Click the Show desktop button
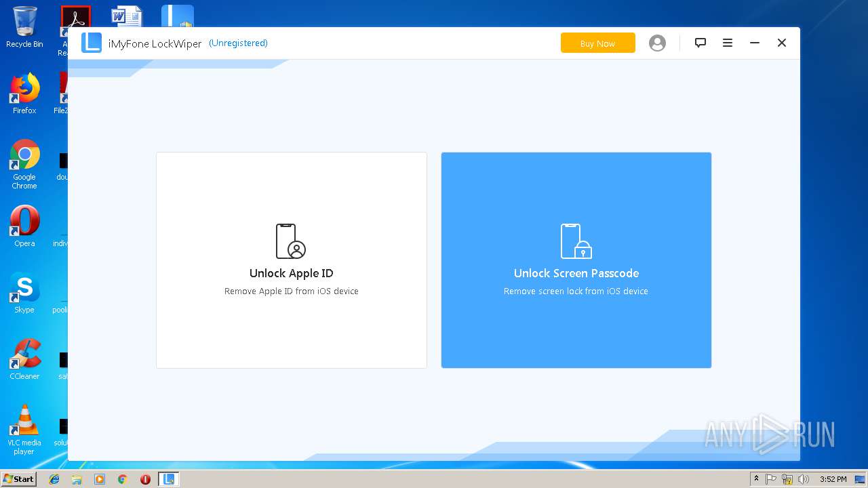 point(860,479)
